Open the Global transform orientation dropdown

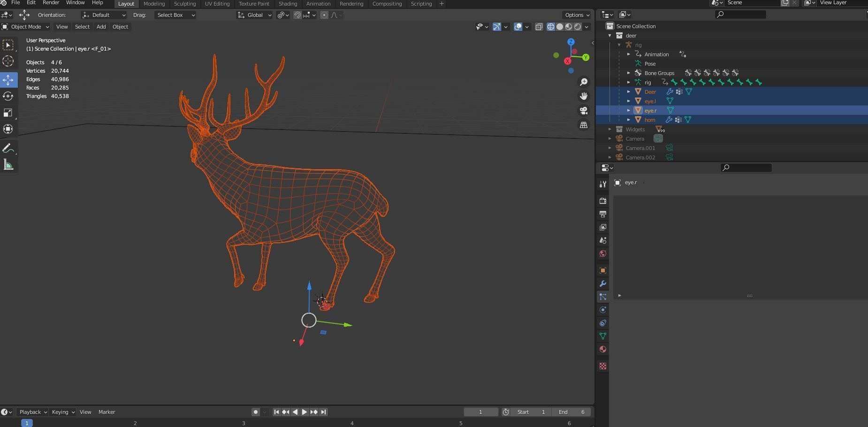click(x=254, y=15)
